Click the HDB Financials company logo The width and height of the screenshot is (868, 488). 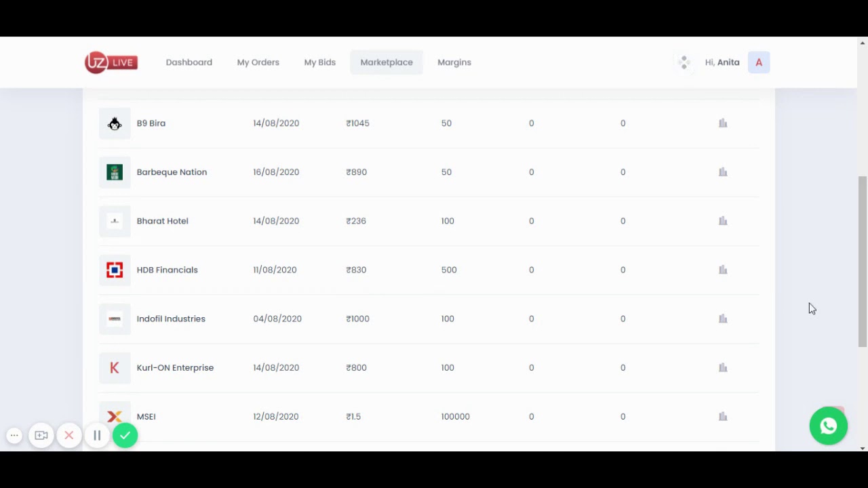tap(115, 270)
